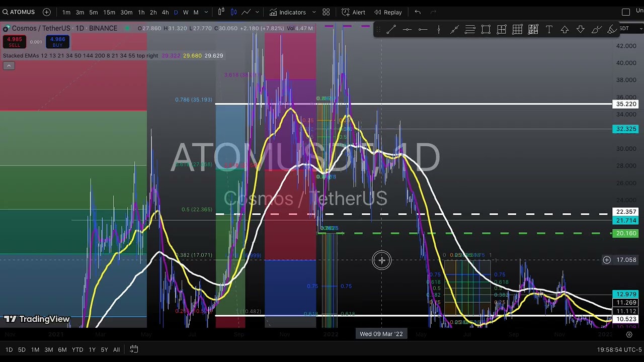Click the Stacked EMAs indicator legend
The height and width of the screenshot is (362, 644).
[x=80, y=55]
